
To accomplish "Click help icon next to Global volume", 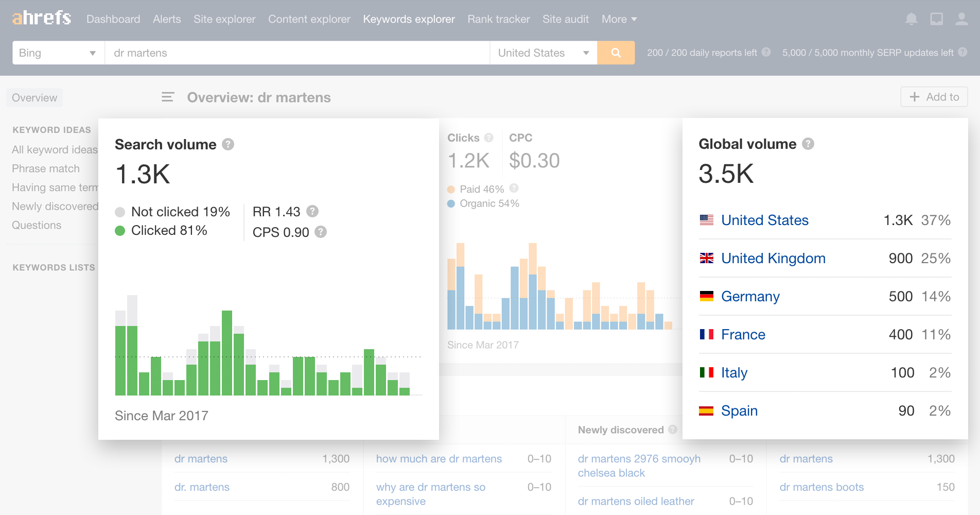I will pos(808,144).
